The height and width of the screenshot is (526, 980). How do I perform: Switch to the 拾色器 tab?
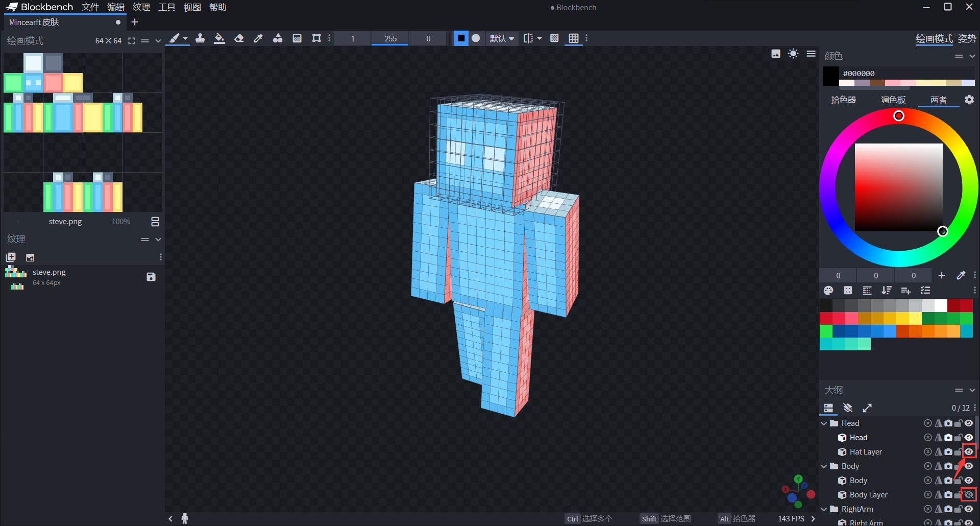[x=843, y=100]
